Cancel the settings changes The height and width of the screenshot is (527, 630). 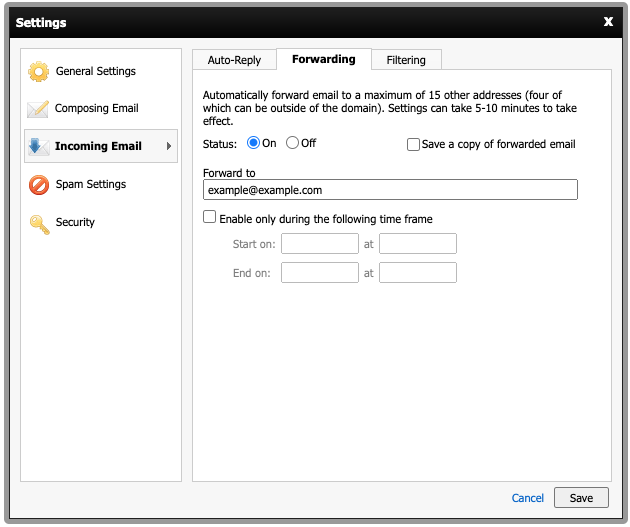point(528,498)
